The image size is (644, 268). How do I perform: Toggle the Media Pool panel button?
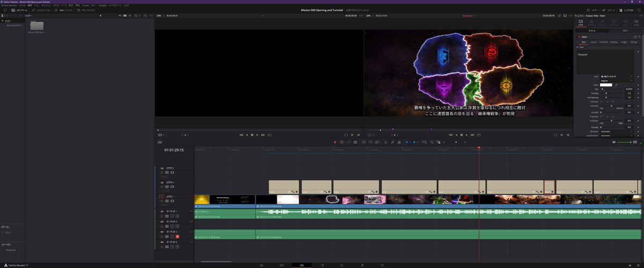tap(20, 10)
